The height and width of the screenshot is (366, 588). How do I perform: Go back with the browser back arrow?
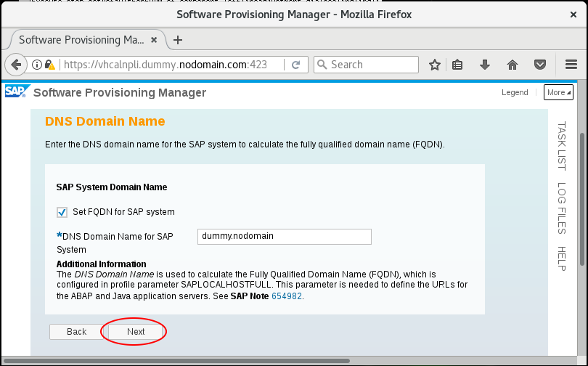tap(16, 65)
